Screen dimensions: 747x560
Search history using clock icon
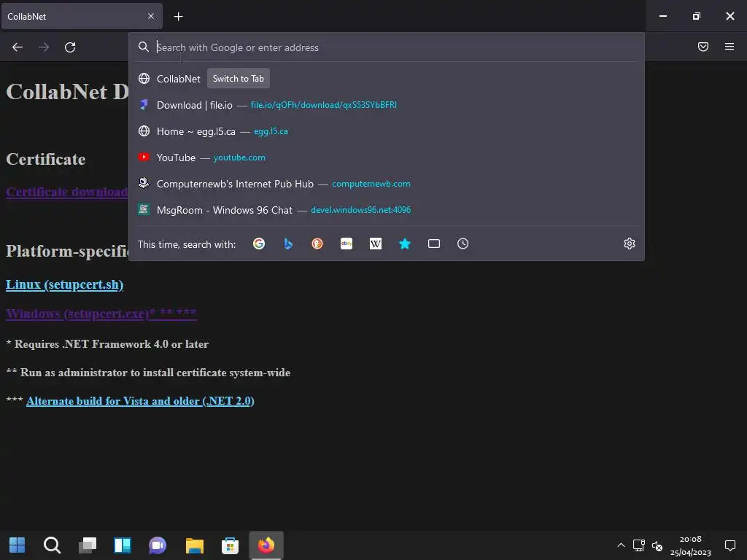point(462,244)
